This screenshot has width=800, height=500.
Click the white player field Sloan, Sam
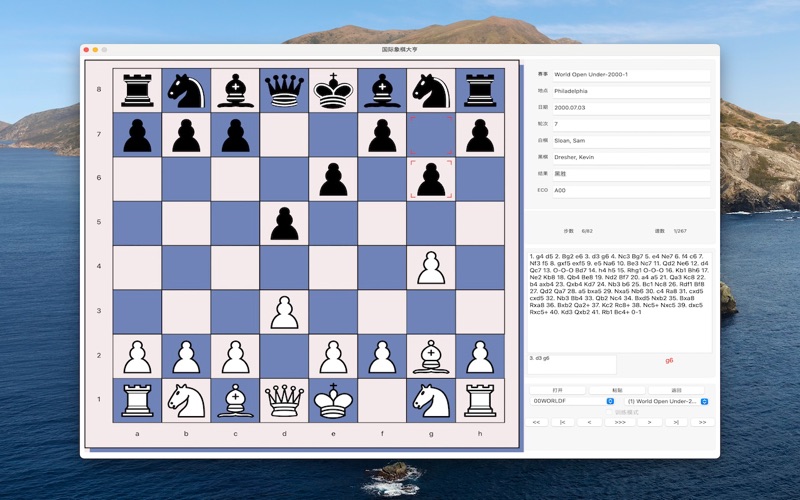[631, 141]
